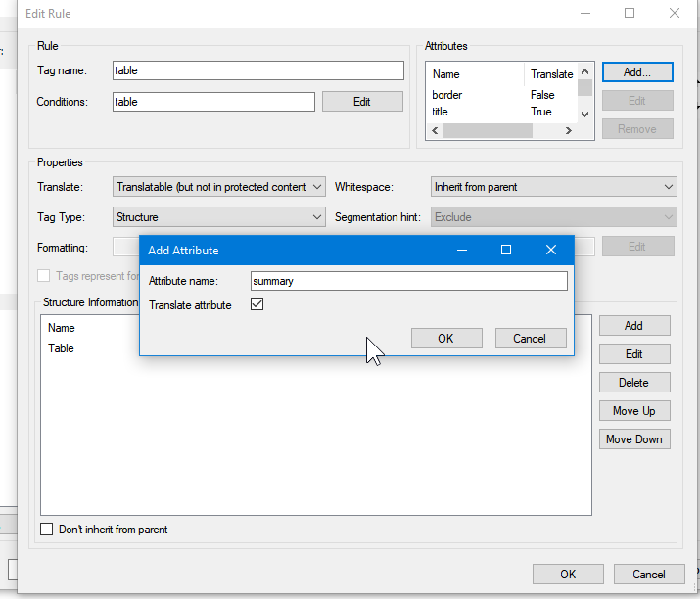Close the Add Attribute dialog
This screenshot has height=599, width=700.
[551, 250]
